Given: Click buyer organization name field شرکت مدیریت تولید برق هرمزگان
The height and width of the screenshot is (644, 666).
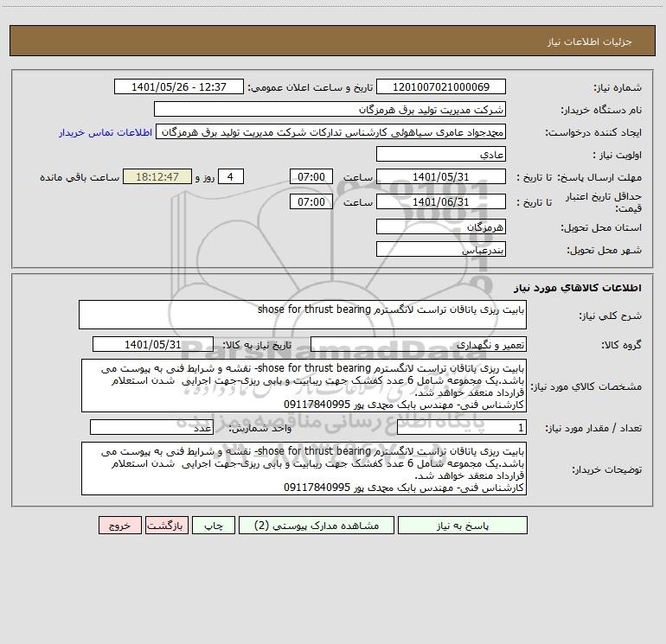Looking at the screenshot, I should coord(330,109).
